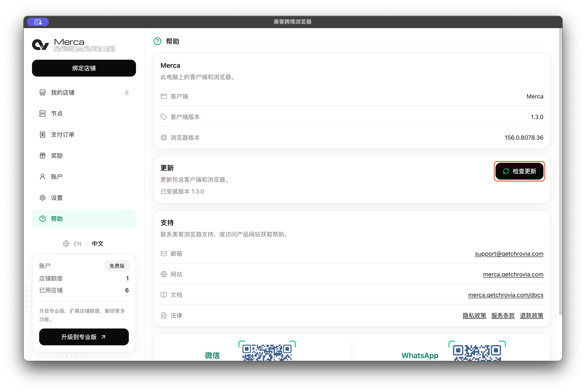Open 支付订单 in the sidebar
This screenshot has width=586, height=392.
pos(84,135)
